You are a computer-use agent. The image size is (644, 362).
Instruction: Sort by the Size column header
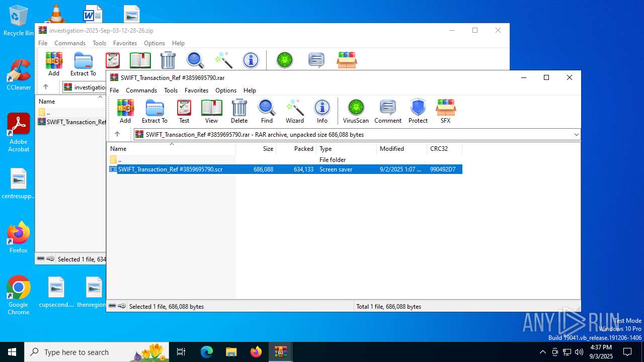pos(256,149)
